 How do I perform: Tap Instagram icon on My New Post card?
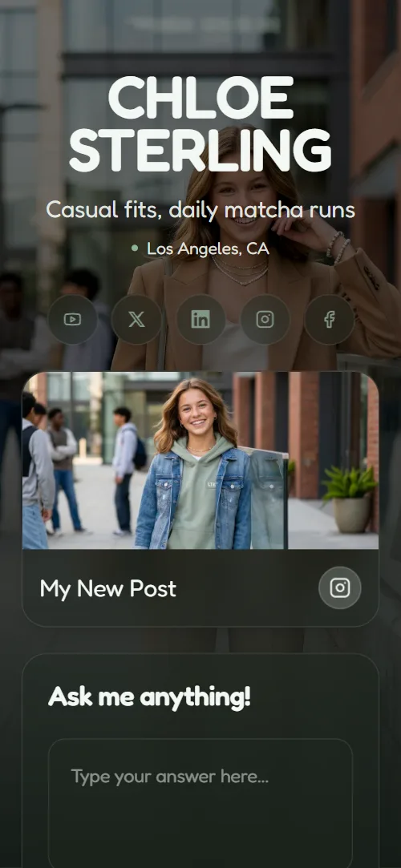(x=339, y=588)
